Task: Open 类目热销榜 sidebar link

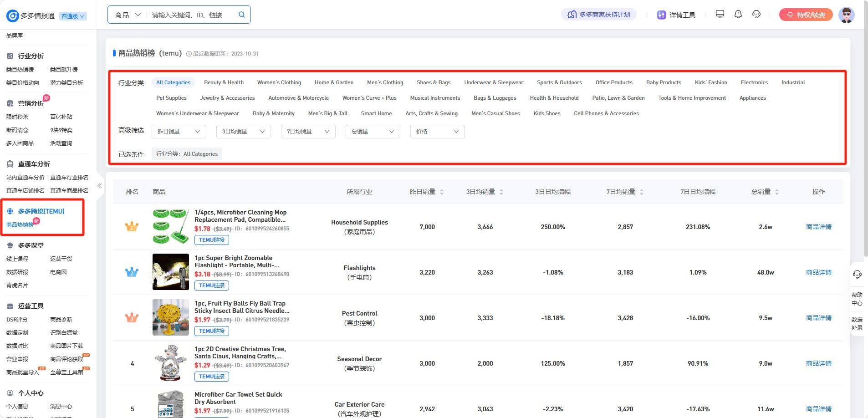Action: tap(20, 70)
